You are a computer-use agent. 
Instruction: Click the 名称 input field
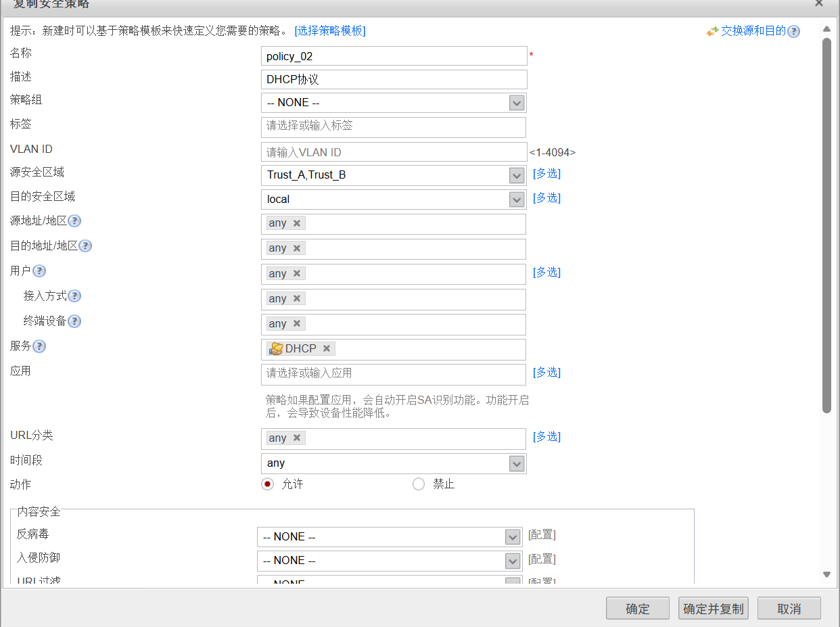pos(394,56)
